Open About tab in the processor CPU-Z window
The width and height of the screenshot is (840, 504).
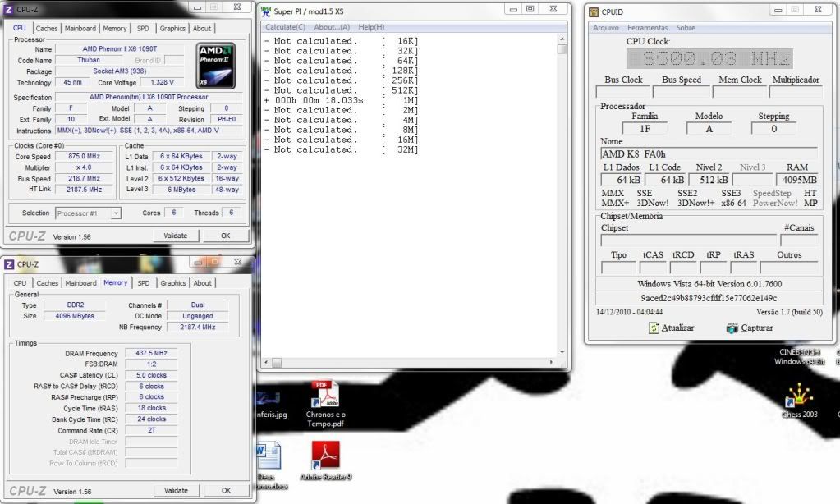tap(202, 29)
